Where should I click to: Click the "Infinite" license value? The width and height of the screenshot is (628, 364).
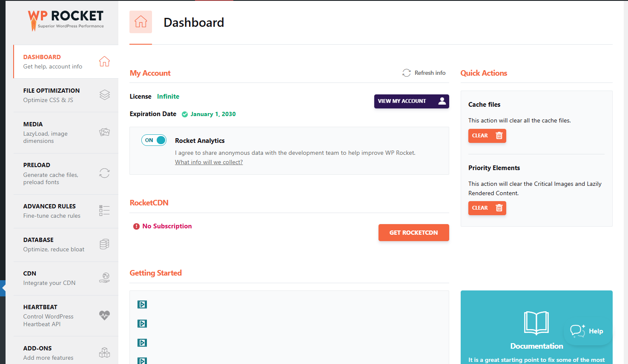pos(168,97)
